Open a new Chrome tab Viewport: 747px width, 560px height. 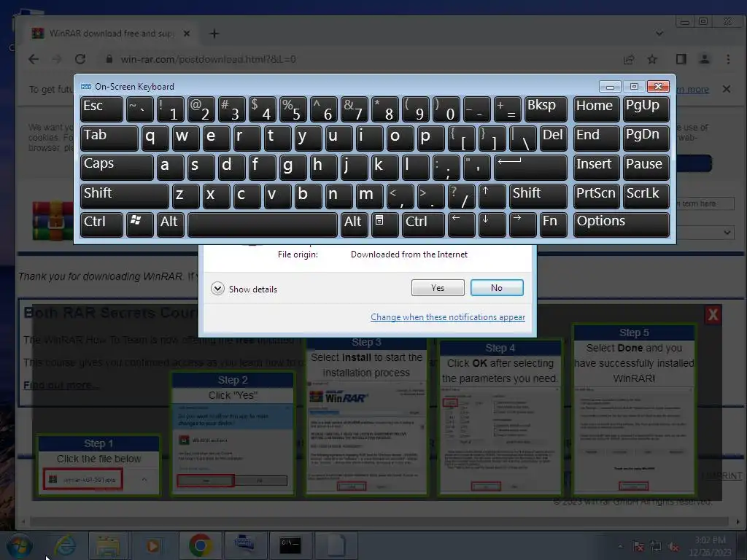click(214, 34)
